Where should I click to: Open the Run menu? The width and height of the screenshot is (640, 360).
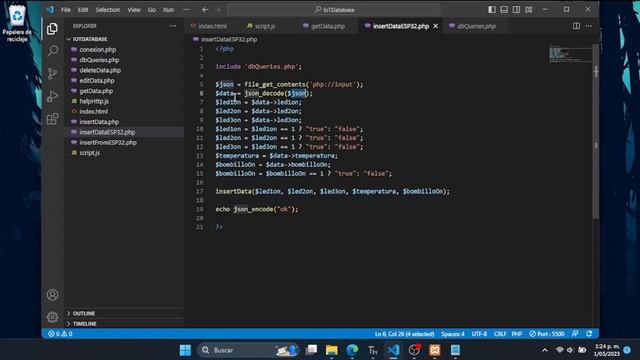[x=169, y=9]
